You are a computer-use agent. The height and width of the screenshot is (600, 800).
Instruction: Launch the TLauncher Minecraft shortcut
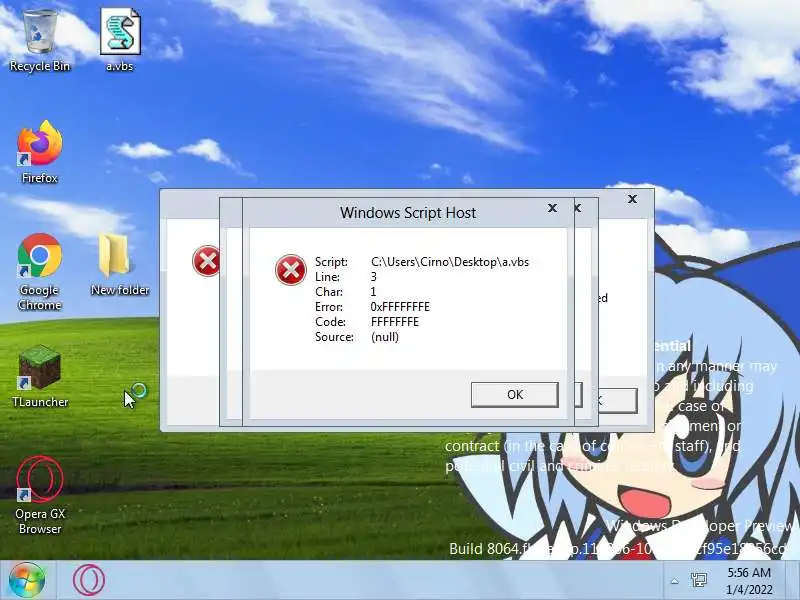39,377
